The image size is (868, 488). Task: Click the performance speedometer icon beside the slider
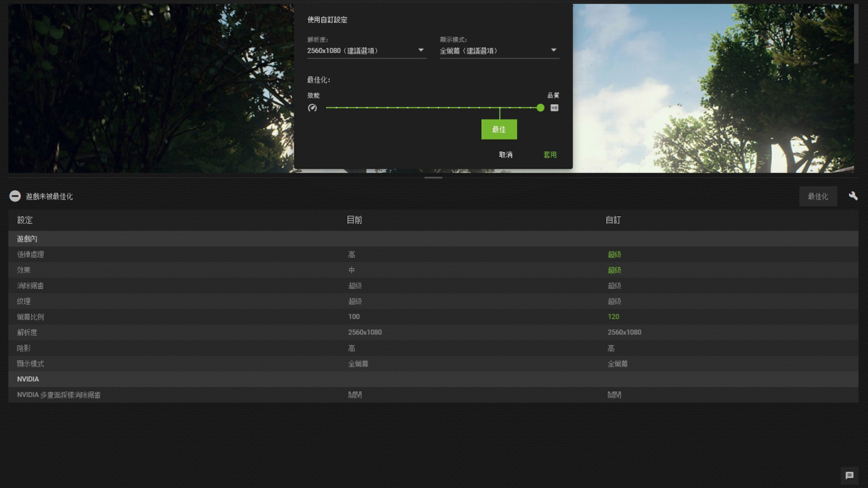point(312,108)
